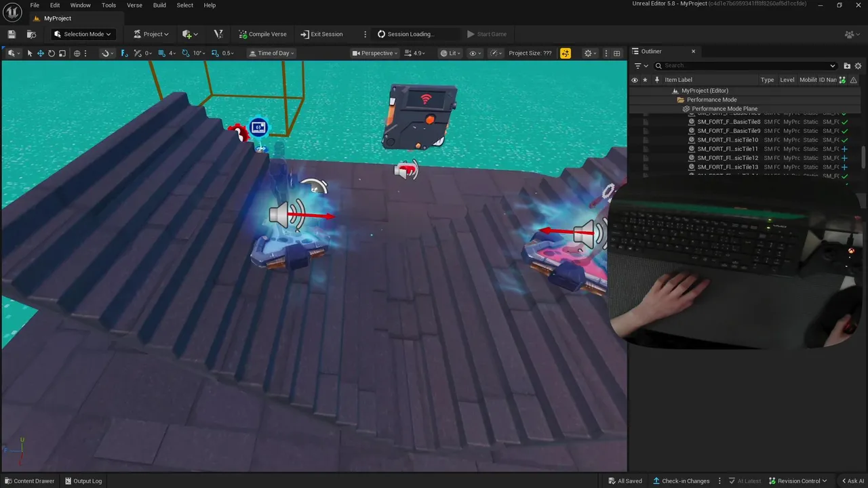This screenshot has width=868, height=488.
Task: Open the Perspective camera dropdown
Action: 376,53
